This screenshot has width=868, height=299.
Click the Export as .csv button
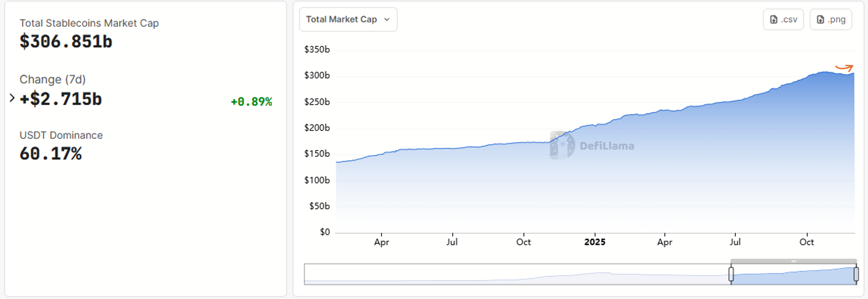(x=784, y=19)
